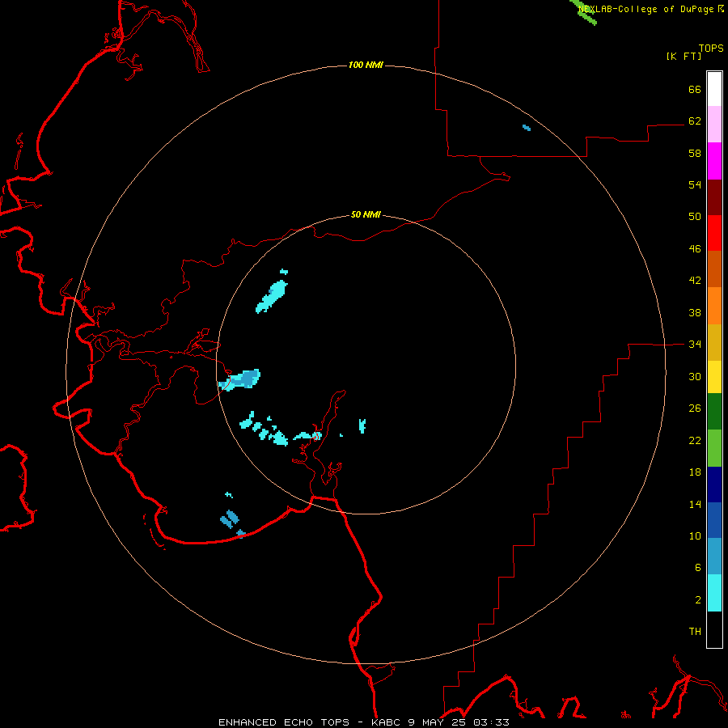Click the light green legend swatch
The height and width of the screenshot is (728, 728).
pyautogui.click(x=714, y=448)
